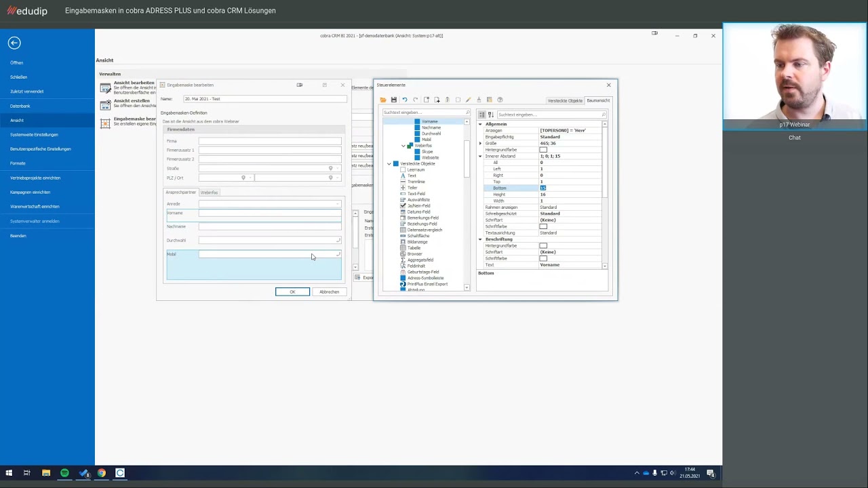
Task: Undo the last change in Steuerelemente
Action: click(x=405, y=100)
